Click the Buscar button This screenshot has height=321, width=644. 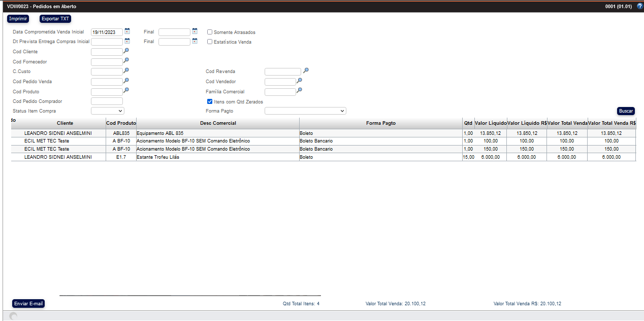[626, 111]
